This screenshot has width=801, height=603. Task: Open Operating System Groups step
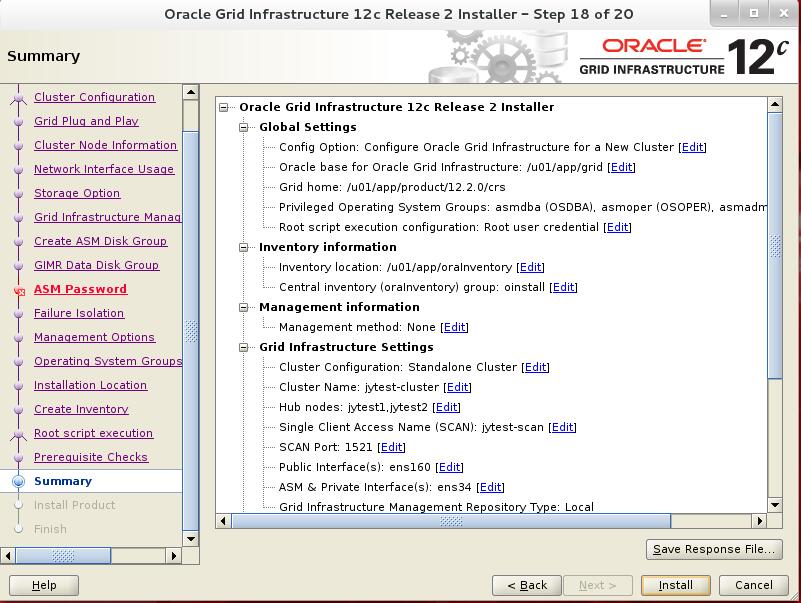[108, 361]
